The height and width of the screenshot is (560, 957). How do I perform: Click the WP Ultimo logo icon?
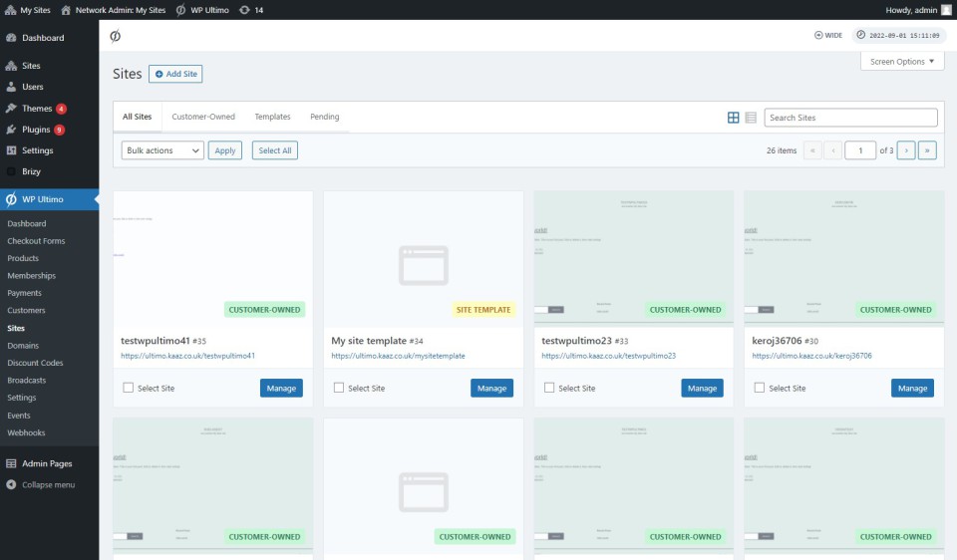tap(116, 36)
